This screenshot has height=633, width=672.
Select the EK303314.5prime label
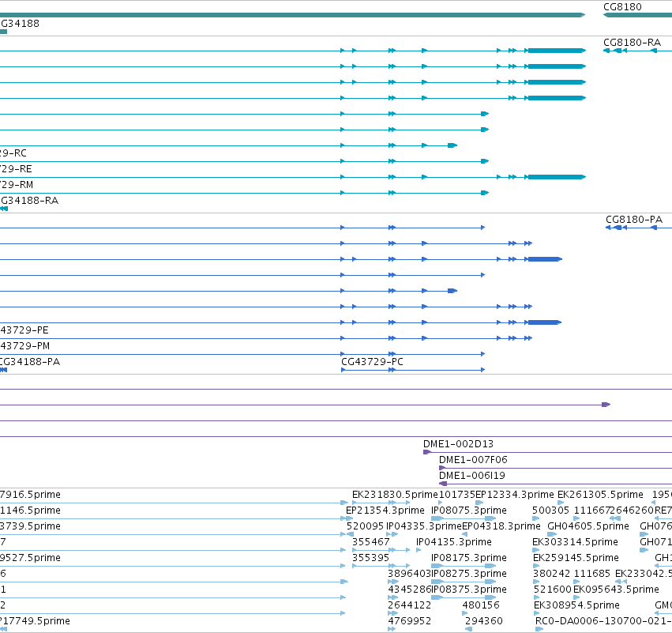(575, 542)
